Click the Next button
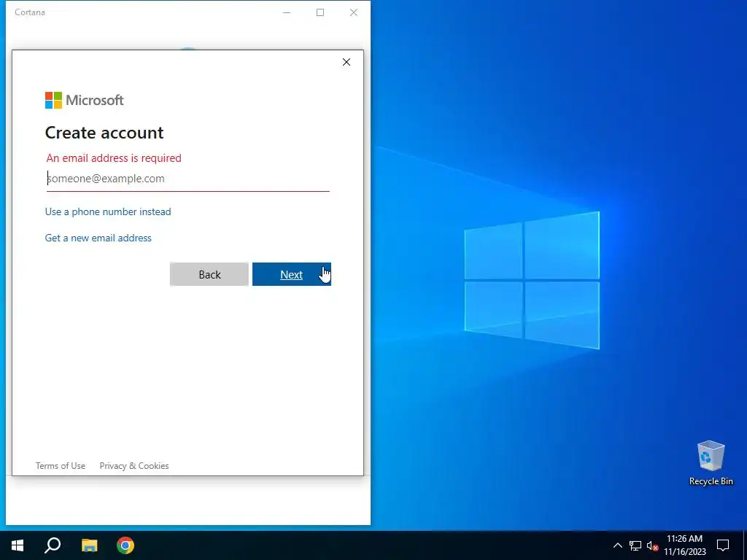The image size is (747, 560). [x=292, y=274]
